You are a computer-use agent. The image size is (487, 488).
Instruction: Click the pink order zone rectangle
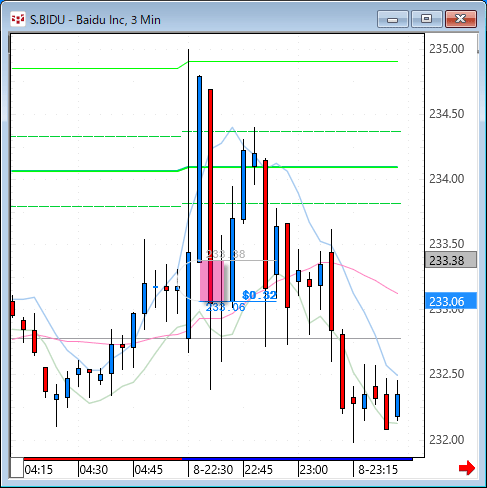point(212,281)
